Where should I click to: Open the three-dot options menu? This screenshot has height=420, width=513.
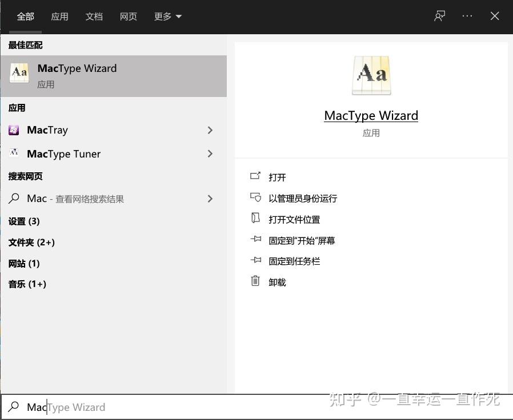(x=467, y=16)
